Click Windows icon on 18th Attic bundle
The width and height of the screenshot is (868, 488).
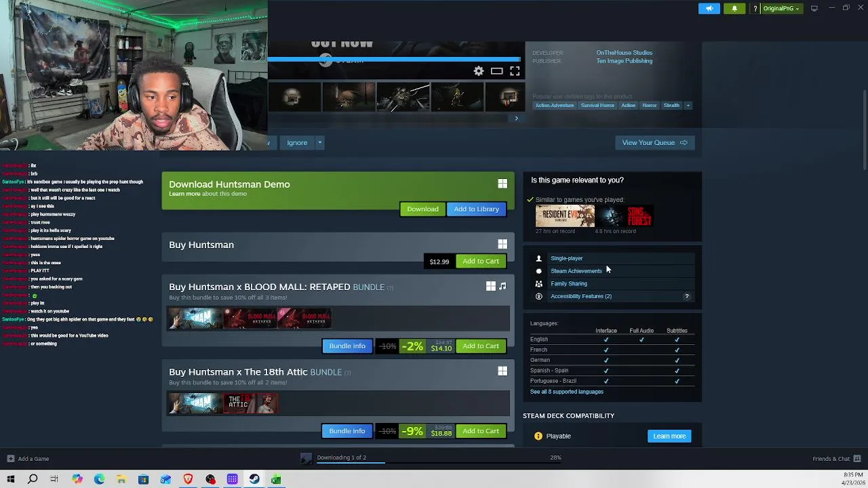[502, 371]
